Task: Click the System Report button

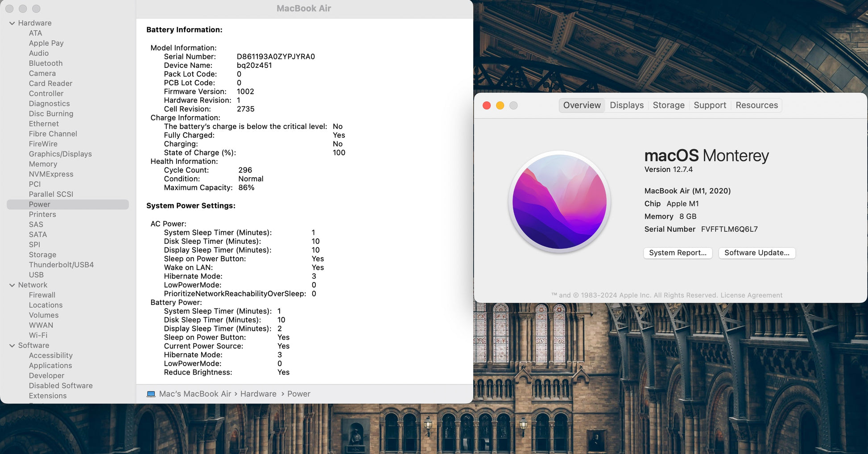Action: coord(677,253)
